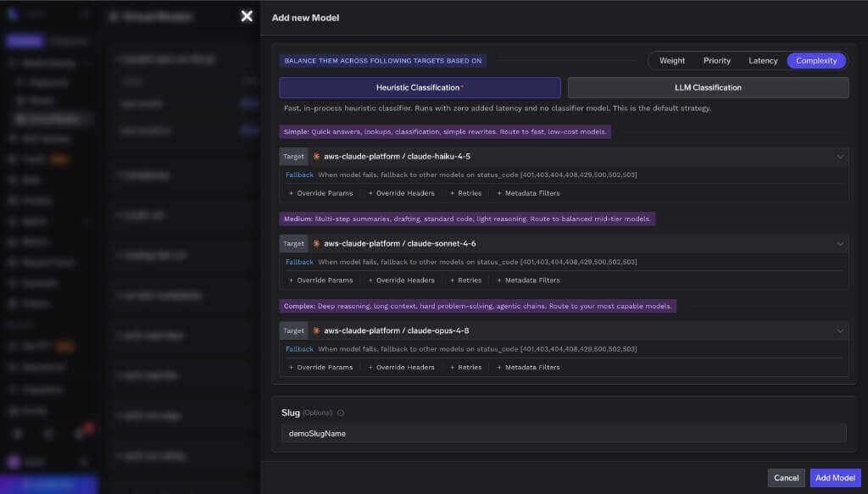
Task: Click the Target tag on the claude-sonnet-4-6 row
Action: (293, 243)
